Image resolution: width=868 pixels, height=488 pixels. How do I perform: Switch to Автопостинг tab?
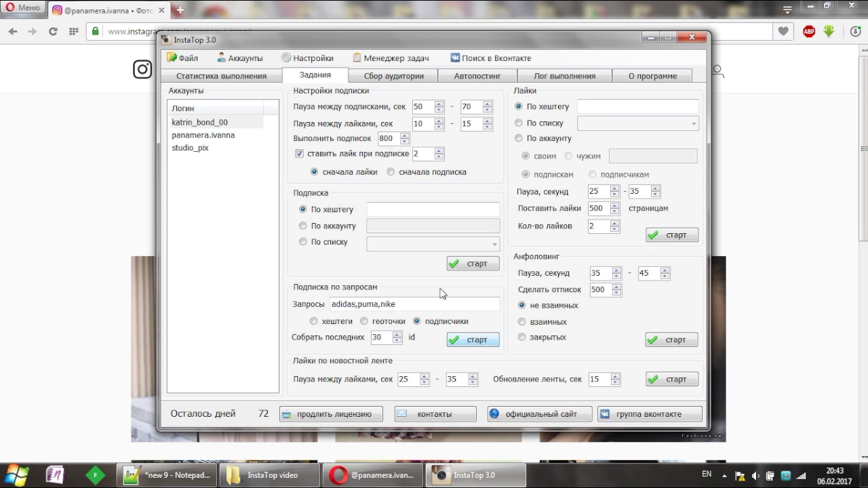pos(477,76)
